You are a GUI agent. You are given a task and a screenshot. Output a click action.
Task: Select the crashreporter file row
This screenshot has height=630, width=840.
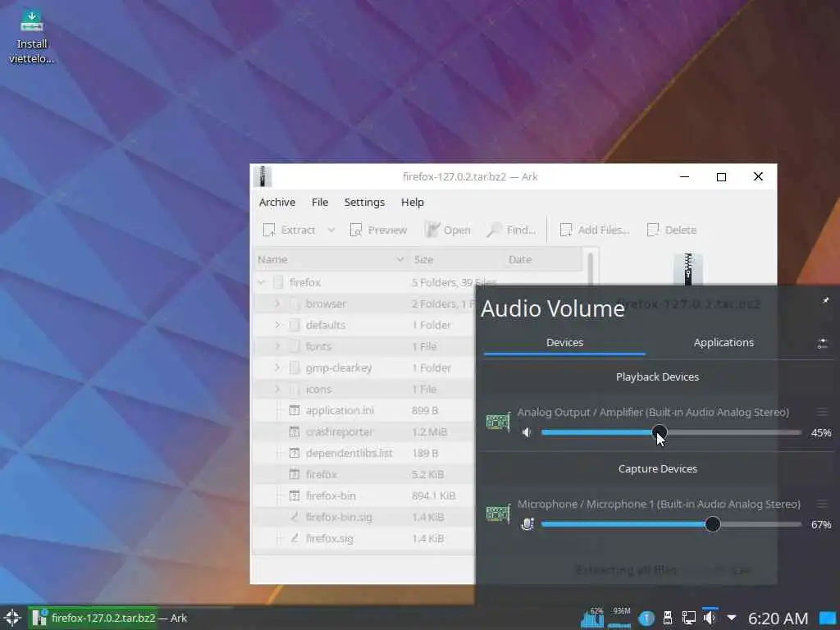[x=364, y=431]
